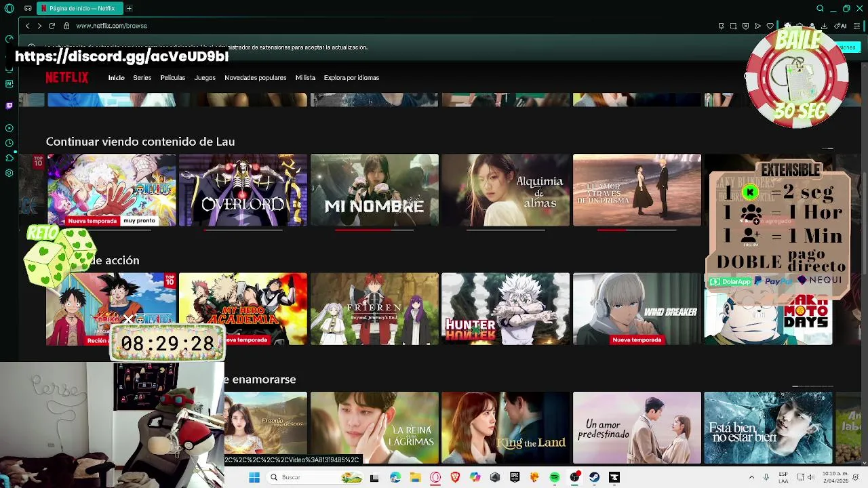The image size is (868, 488).
Task: Open the browser downloads icon
Action: tap(824, 26)
